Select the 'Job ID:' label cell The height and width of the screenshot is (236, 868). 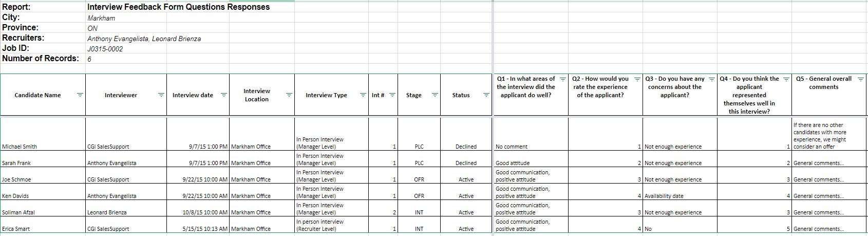pyautogui.click(x=43, y=48)
